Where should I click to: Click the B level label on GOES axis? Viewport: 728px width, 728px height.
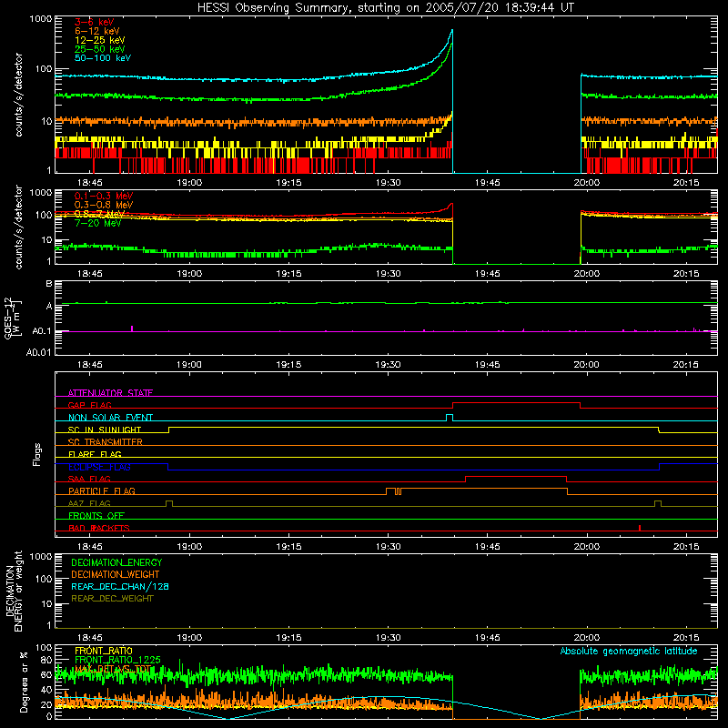[x=49, y=284]
